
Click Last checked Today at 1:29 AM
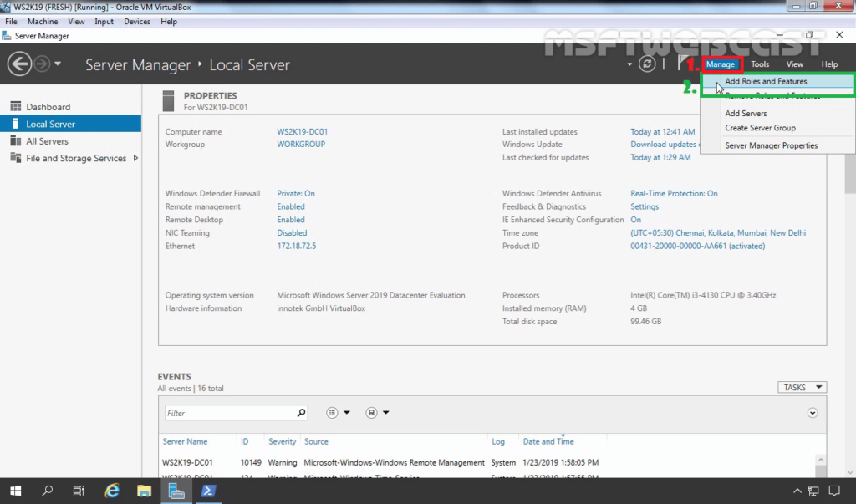660,157
